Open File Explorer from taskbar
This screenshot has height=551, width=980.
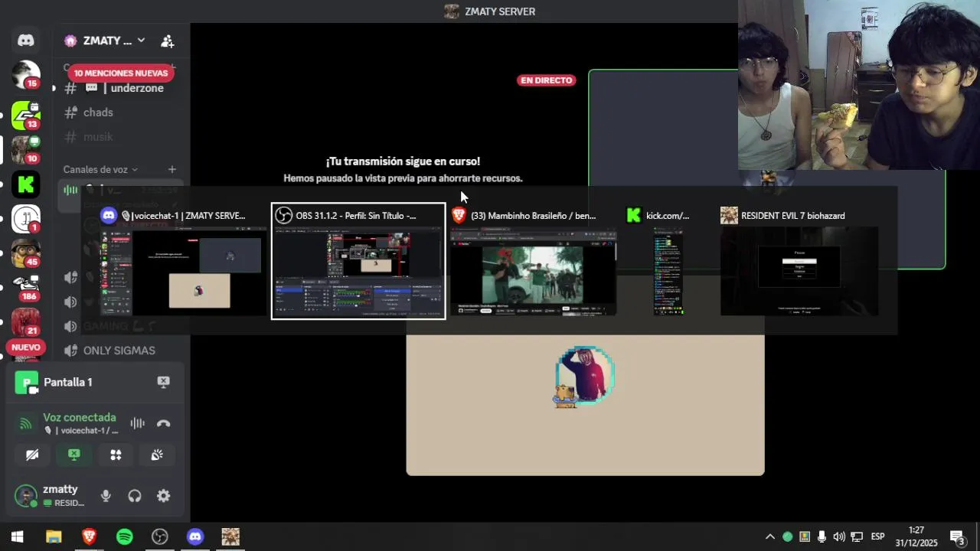(x=54, y=536)
